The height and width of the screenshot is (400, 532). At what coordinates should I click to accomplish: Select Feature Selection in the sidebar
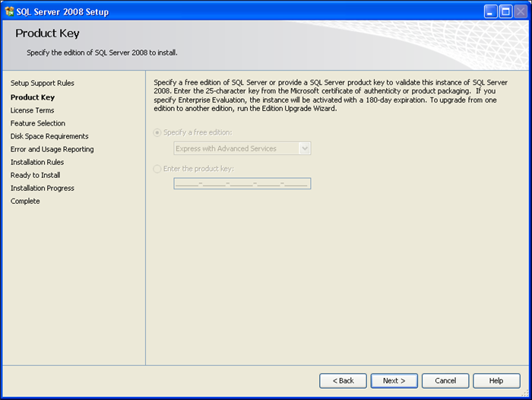coord(38,123)
